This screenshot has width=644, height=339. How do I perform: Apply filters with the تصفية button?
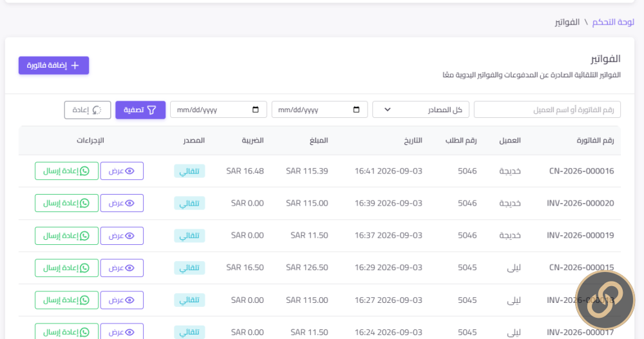(x=140, y=110)
